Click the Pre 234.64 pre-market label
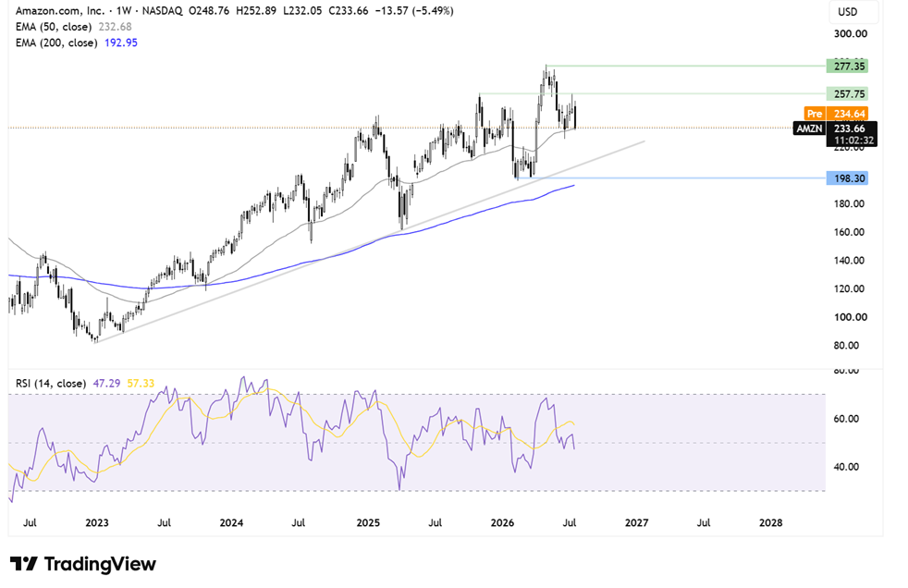 836,114
